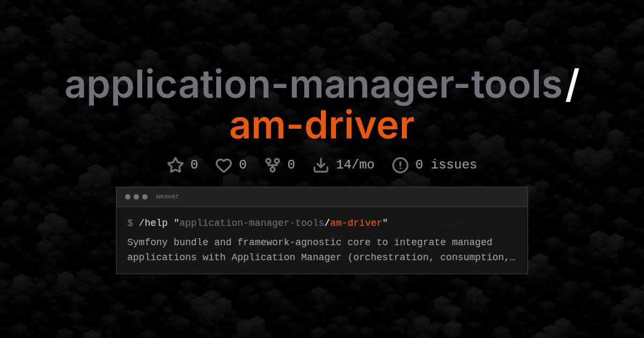
Task: Click the star count "0"
Action: (x=194, y=165)
